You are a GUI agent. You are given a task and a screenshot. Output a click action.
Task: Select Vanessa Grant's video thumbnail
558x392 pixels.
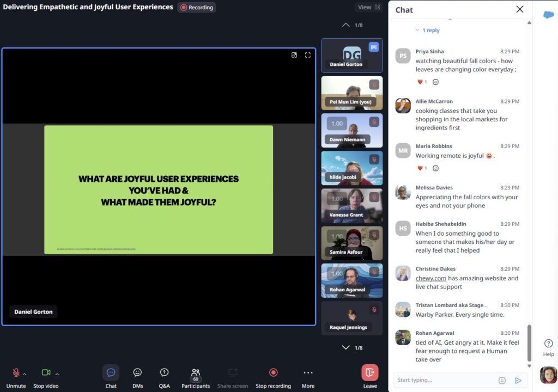pos(351,206)
